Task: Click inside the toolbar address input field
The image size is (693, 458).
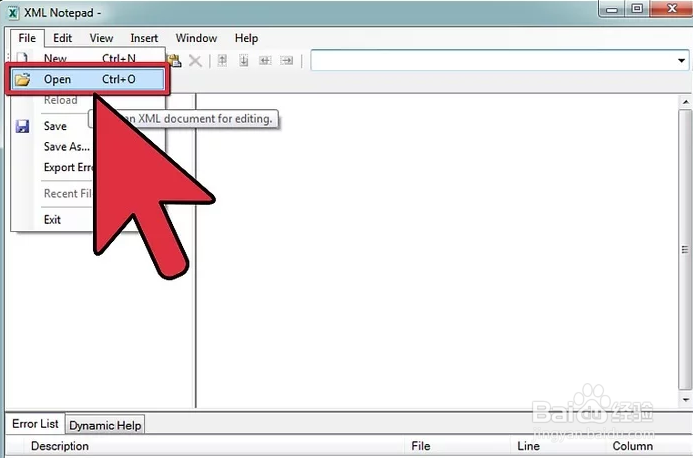Action: 493,61
